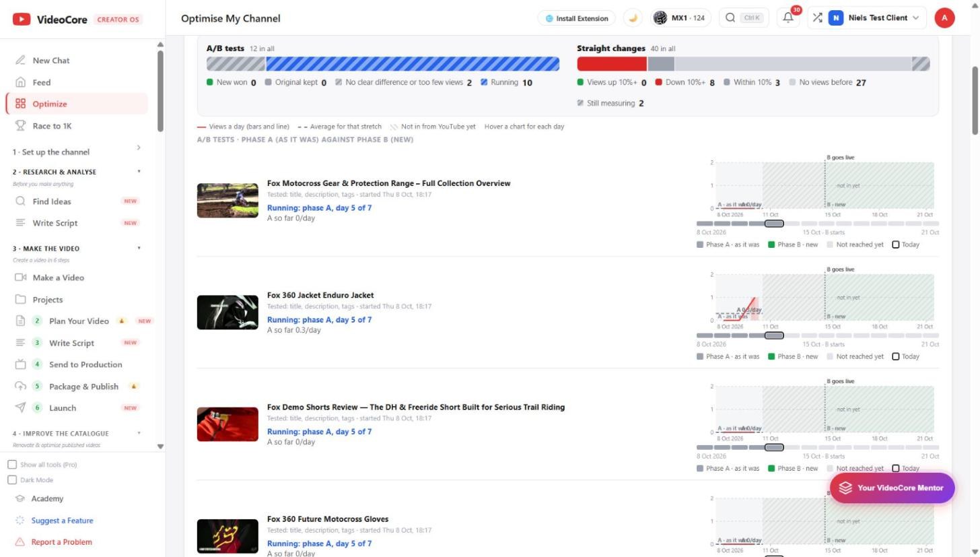Open the Your VideoCore Mentor button

point(892,488)
